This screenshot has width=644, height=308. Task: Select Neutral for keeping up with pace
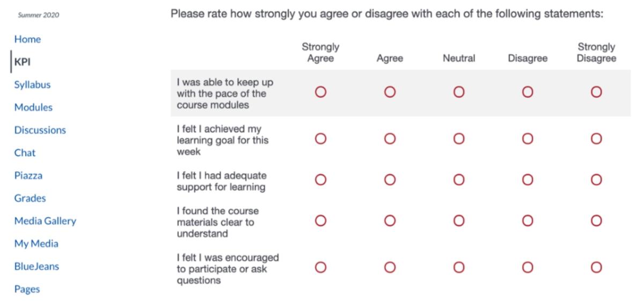458,92
